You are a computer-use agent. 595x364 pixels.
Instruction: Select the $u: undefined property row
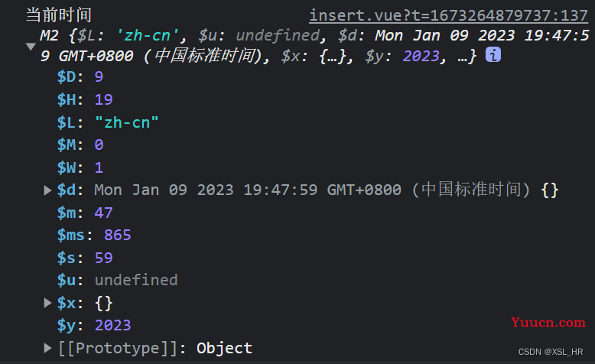[x=117, y=280]
